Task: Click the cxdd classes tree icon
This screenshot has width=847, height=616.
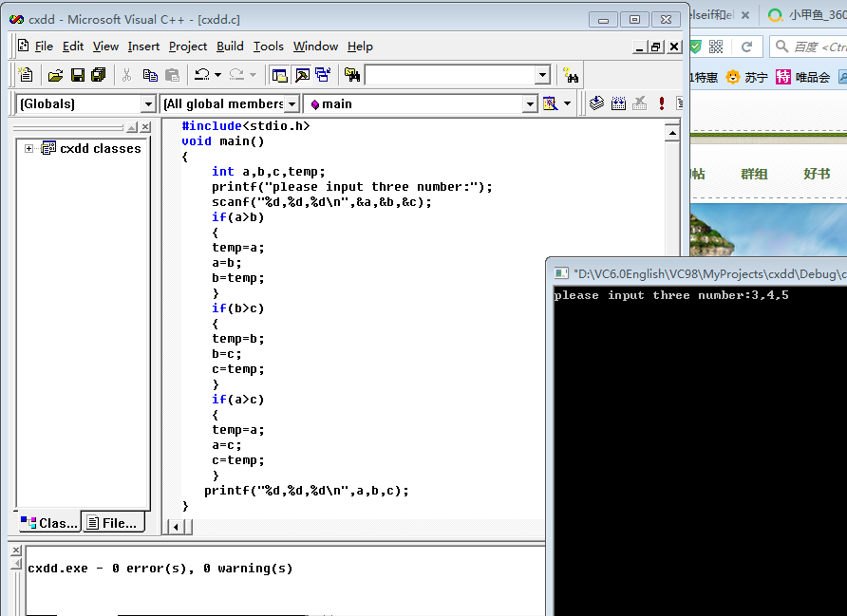Action: (x=48, y=148)
